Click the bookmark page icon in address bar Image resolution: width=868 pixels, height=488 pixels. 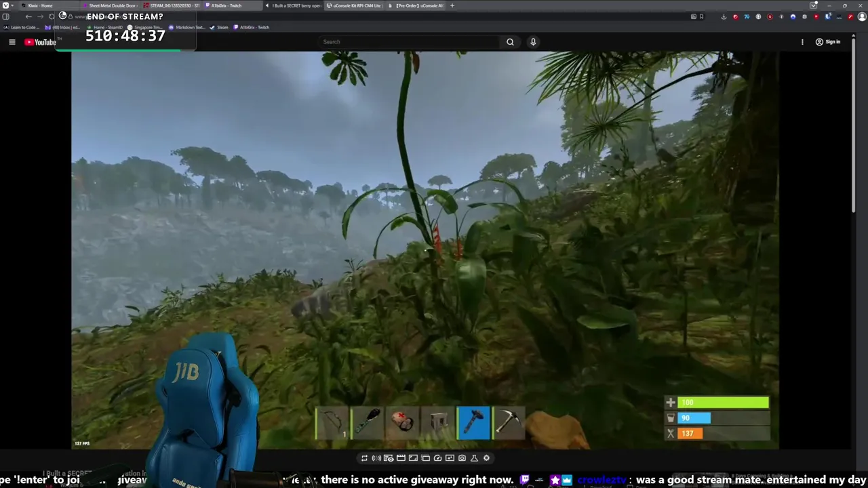[701, 16]
